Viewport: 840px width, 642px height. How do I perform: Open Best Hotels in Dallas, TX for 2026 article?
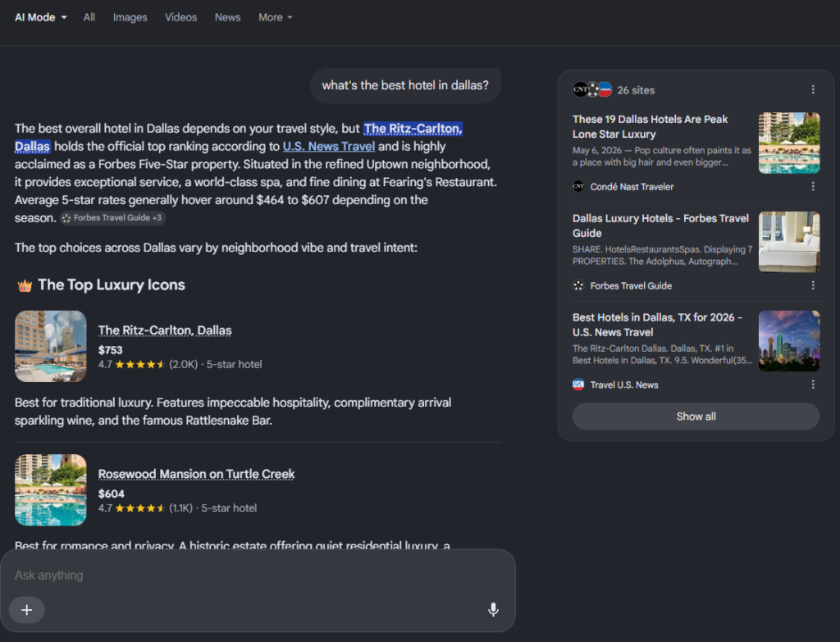coord(657,325)
